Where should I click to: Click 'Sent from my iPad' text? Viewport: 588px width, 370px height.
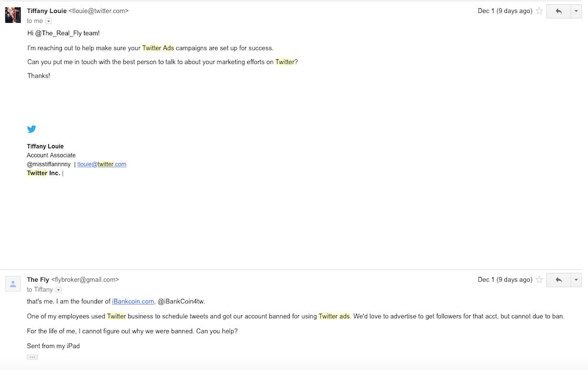54,346
